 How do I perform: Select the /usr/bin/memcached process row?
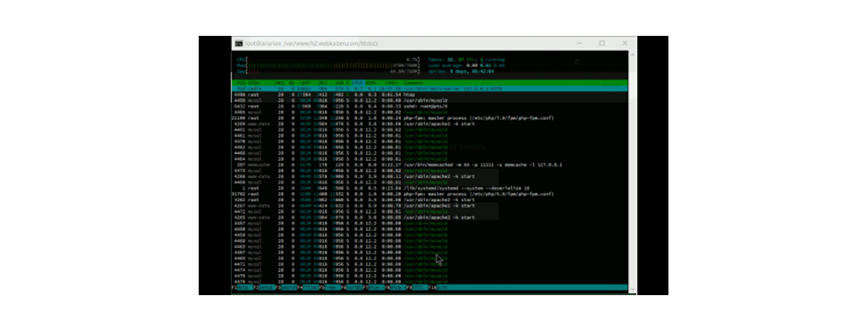430,165
